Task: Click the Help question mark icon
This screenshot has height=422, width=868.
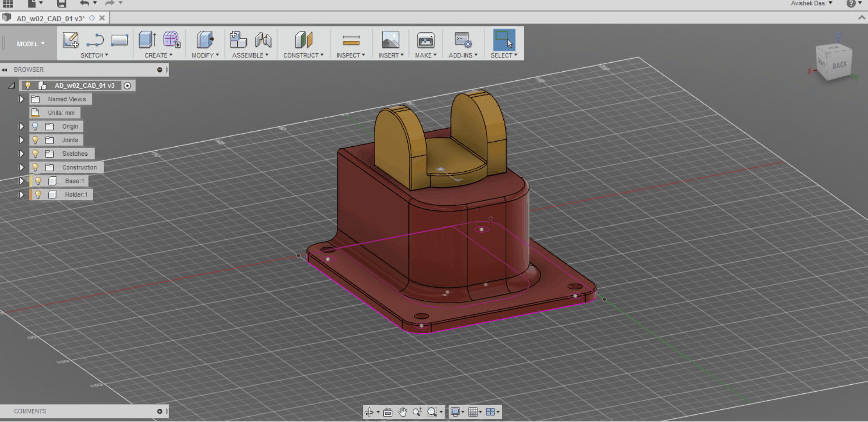Action: pos(851,4)
